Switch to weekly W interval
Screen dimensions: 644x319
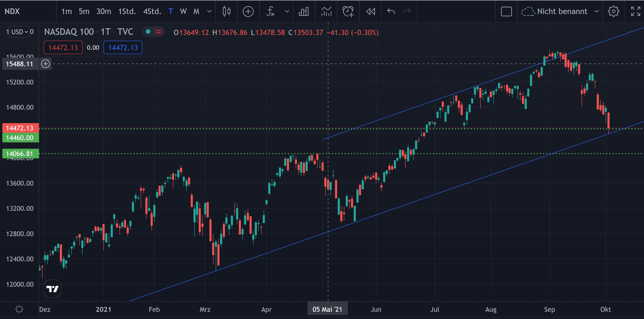183,11
